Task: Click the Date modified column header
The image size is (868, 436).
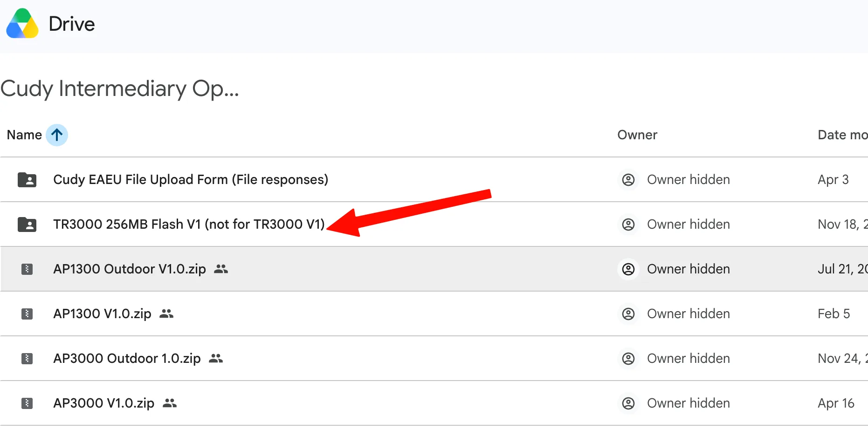Action: tap(843, 135)
